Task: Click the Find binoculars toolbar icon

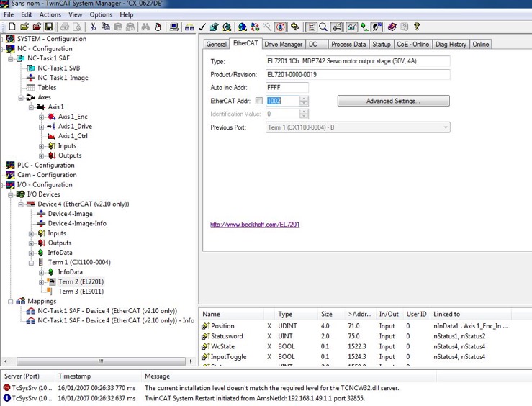Action: pos(145,27)
